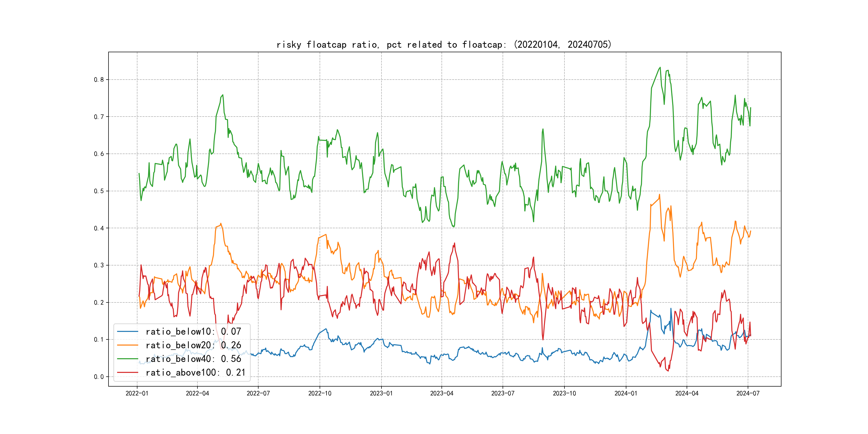Viewport: 868px width, 434px height.
Task: Click the 0.0 y-axis tick label
Action: point(99,377)
